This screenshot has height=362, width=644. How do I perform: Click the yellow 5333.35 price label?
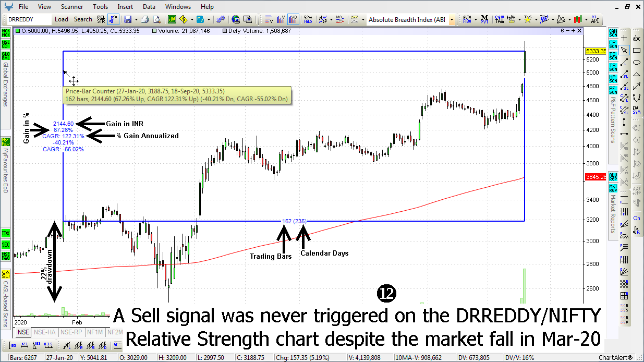pyautogui.click(x=596, y=51)
